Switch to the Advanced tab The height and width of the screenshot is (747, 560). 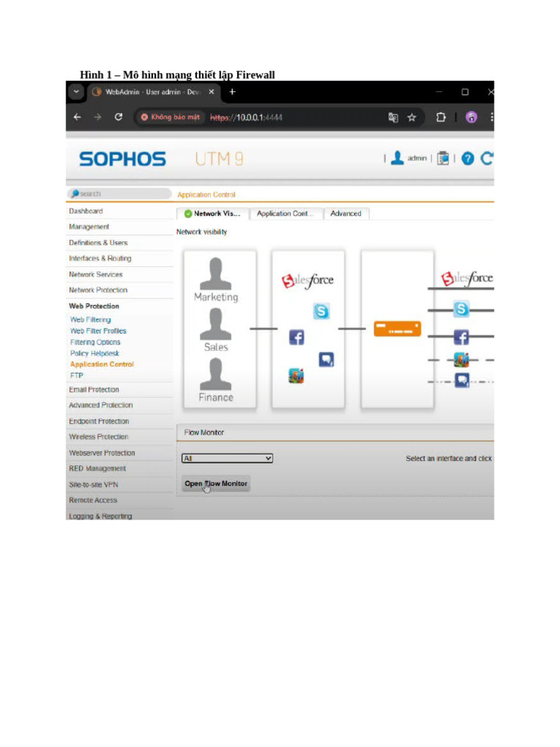(x=346, y=214)
